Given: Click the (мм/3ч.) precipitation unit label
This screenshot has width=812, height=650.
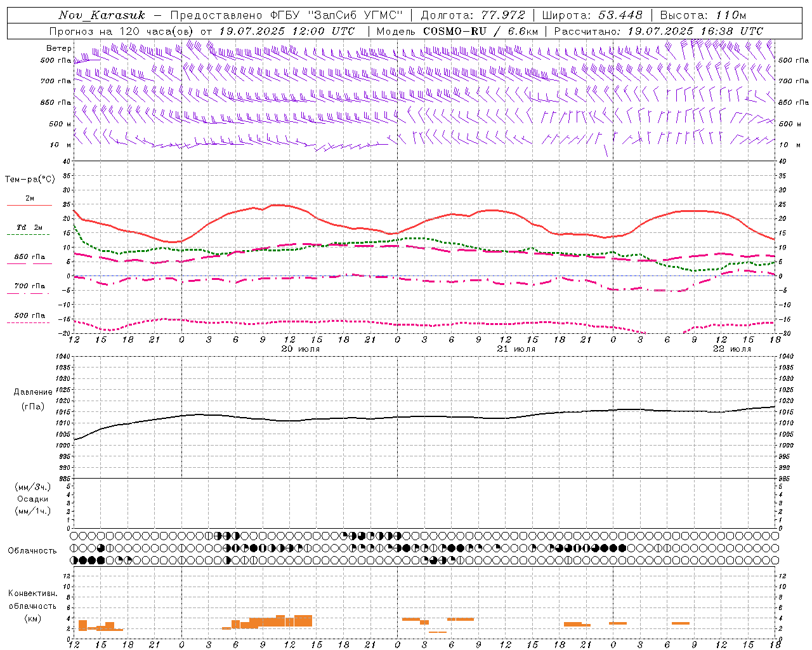Looking at the screenshot, I should 32,487.
